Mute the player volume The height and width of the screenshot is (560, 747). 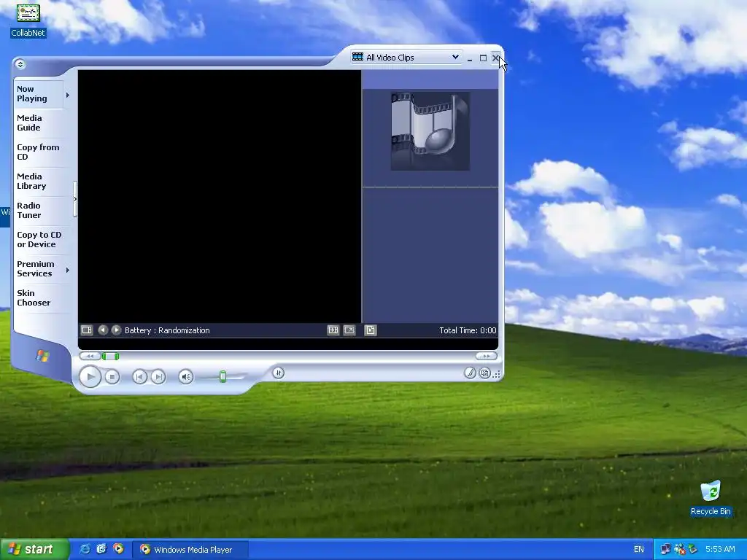click(186, 377)
